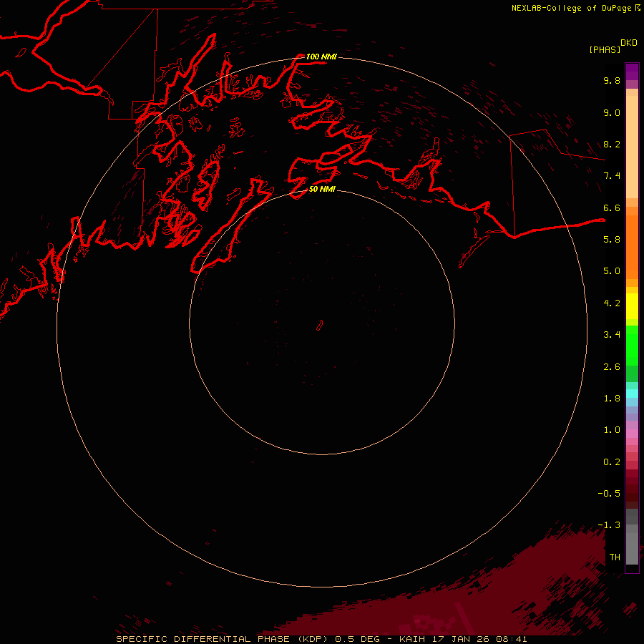Click the 5.8 value on the color scale
This screenshot has height=644, width=644.
pos(612,240)
